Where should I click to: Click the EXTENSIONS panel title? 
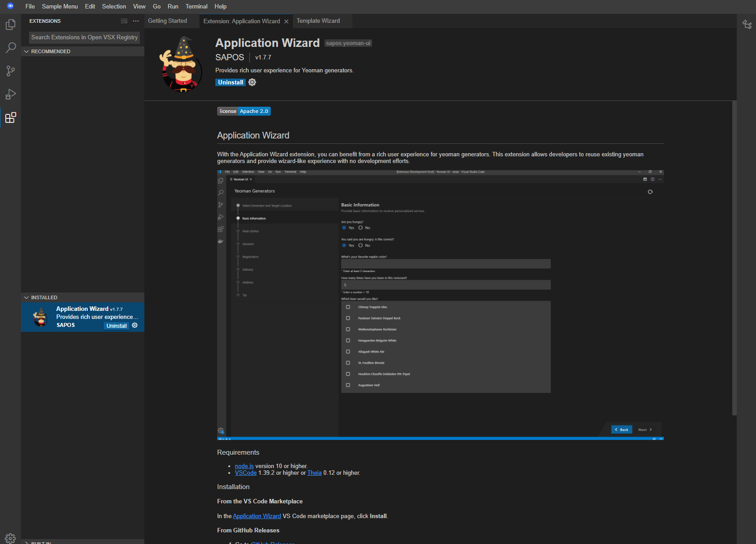(x=45, y=21)
